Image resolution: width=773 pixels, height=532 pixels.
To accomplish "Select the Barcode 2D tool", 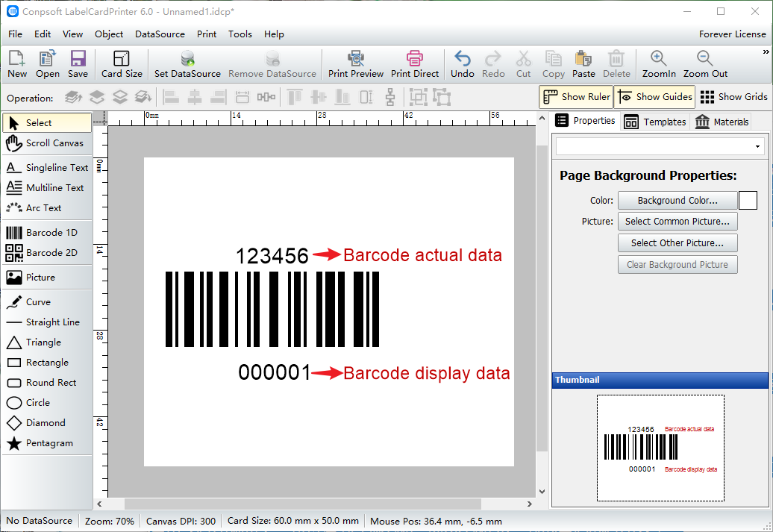I will 47,252.
